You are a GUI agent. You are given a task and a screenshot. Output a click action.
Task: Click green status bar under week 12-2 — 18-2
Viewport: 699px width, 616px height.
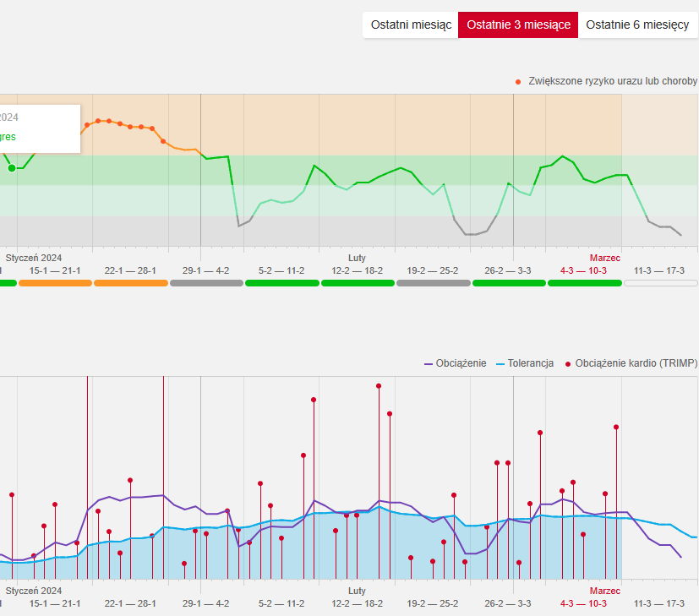pyautogui.click(x=358, y=283)
